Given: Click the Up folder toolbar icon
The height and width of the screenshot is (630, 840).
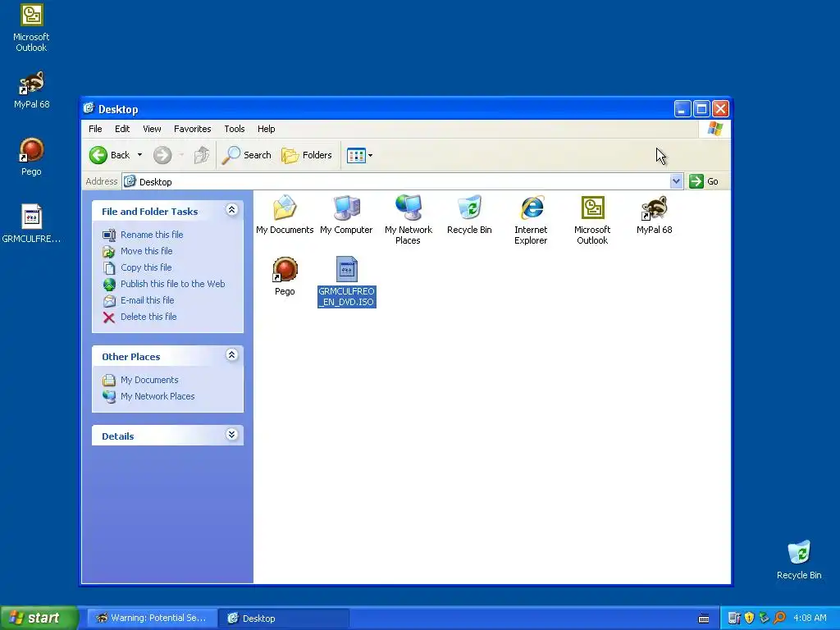Looking at the screenshot, I should tap(202, 155).
